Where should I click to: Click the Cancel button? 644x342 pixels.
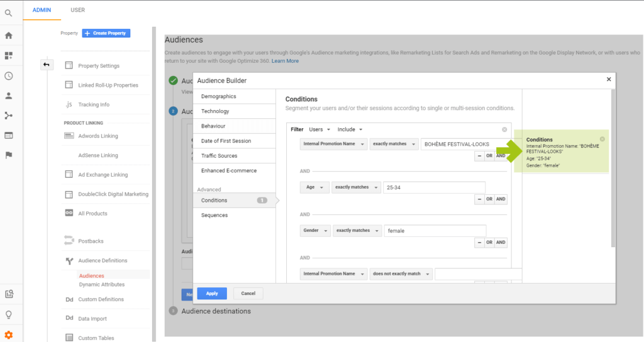click(x=248, y=294)
